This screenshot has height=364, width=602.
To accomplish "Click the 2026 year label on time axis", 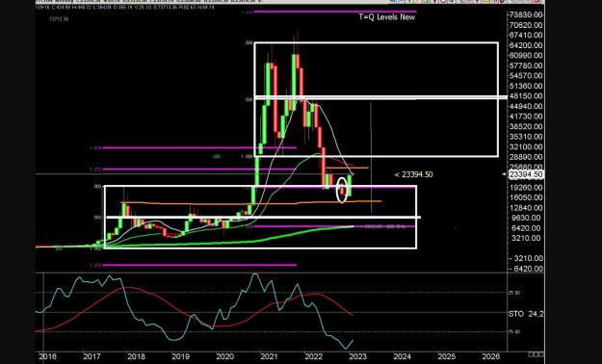I will click(491, 356).
